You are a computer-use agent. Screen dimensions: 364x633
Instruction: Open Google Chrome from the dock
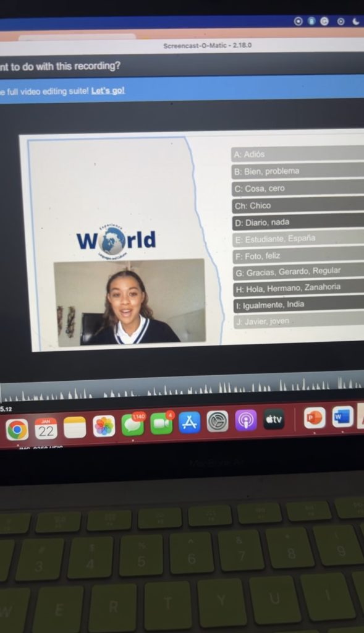(17, 430)
